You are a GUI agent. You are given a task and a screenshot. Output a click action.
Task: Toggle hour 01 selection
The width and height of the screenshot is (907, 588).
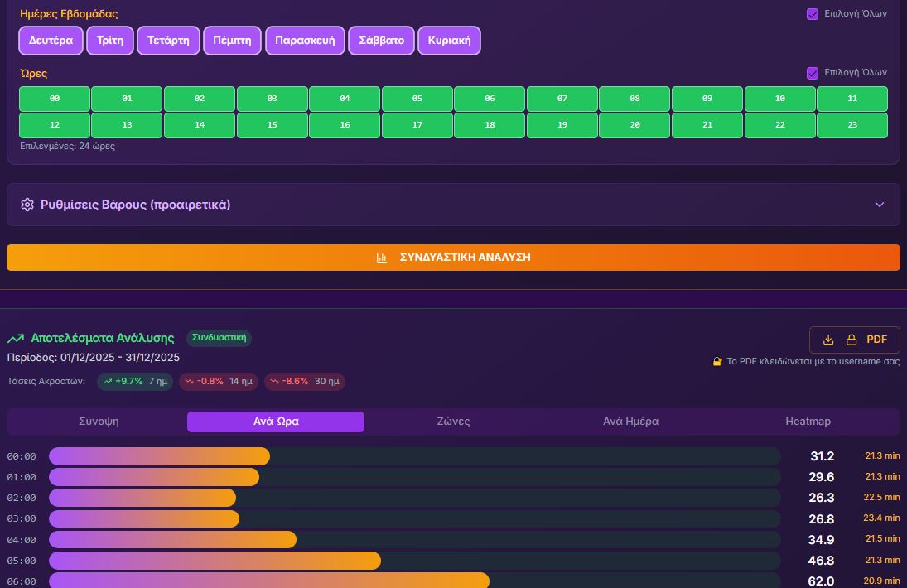pyautogui.click(x=127, y=99)
